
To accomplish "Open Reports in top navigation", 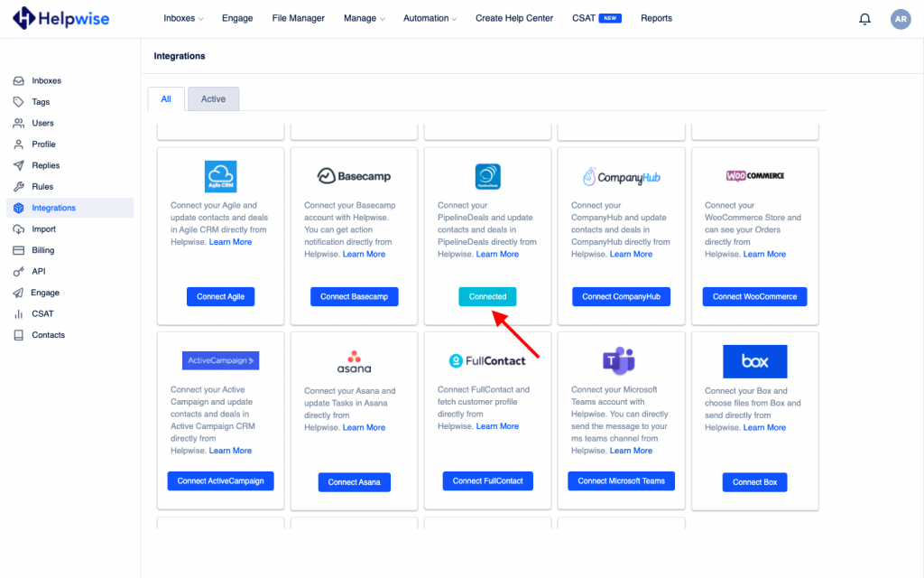I will click(657, 18).
